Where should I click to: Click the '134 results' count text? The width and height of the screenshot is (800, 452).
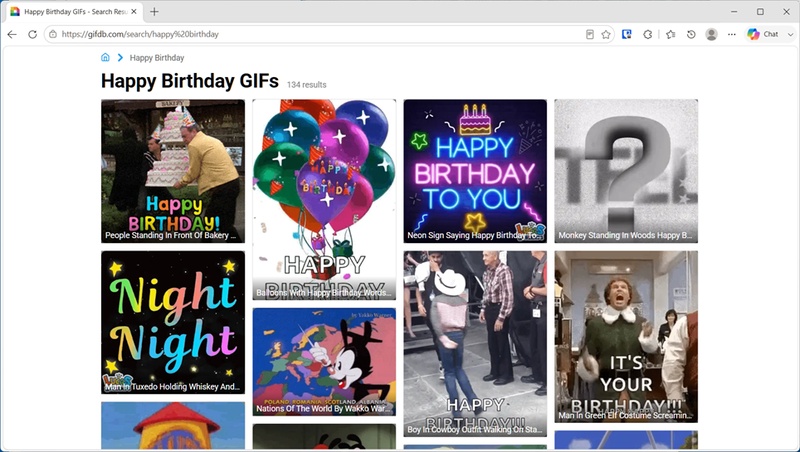306,85
